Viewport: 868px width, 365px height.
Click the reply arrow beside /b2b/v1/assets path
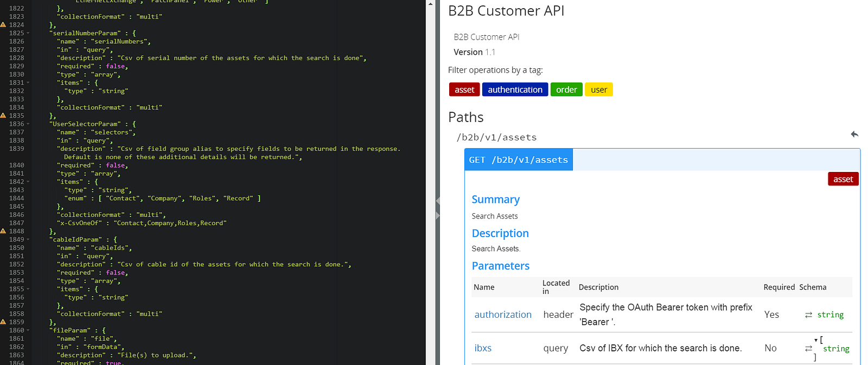[x=854, y=134]
